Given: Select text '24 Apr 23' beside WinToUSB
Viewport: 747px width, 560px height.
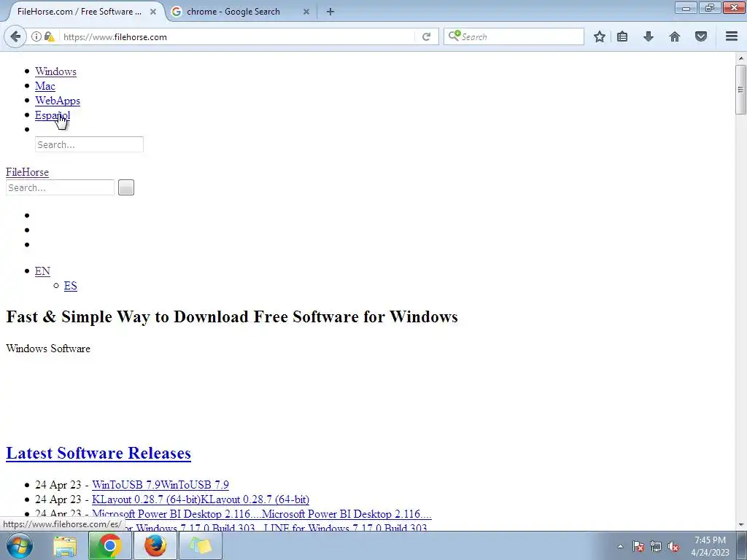Looking at the screenshot, I should click(58, 485).
